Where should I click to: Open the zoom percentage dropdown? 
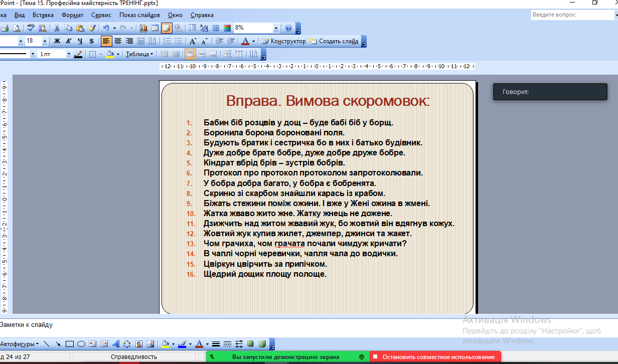(x=276, y=28)
